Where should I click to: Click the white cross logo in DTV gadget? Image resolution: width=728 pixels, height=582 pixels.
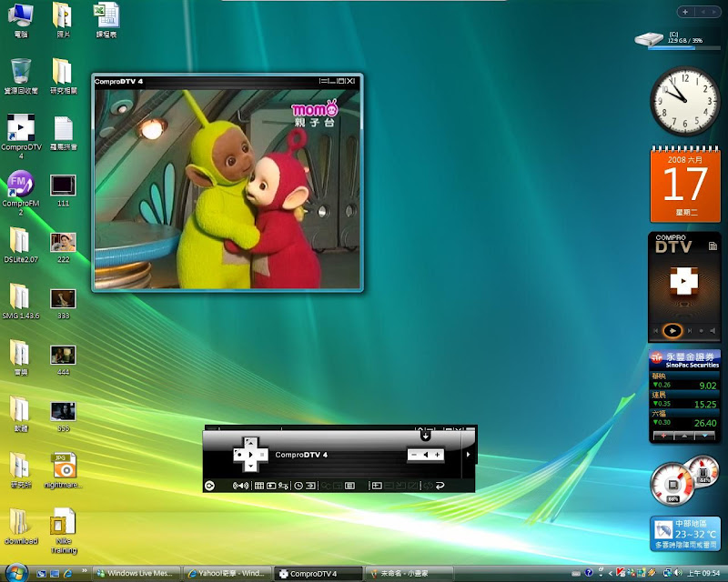pyautogui.click(x=684, y=280)
